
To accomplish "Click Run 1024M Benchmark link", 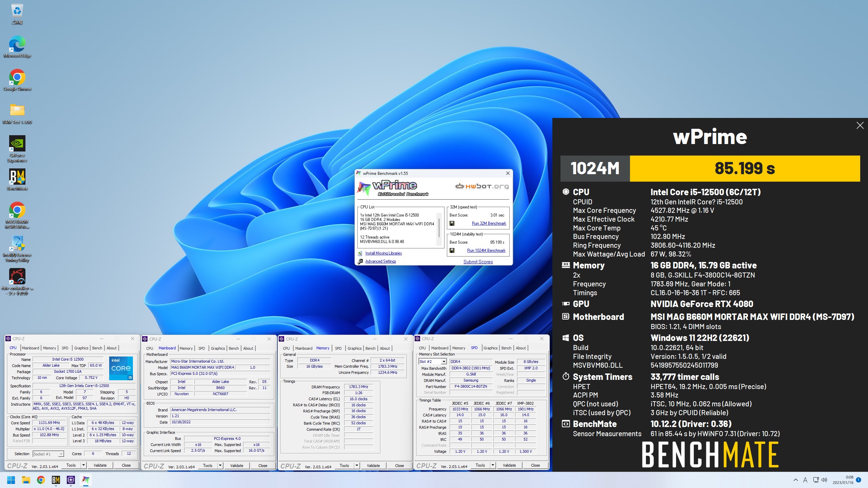I will pyautogui.click(x=486, y=250).
